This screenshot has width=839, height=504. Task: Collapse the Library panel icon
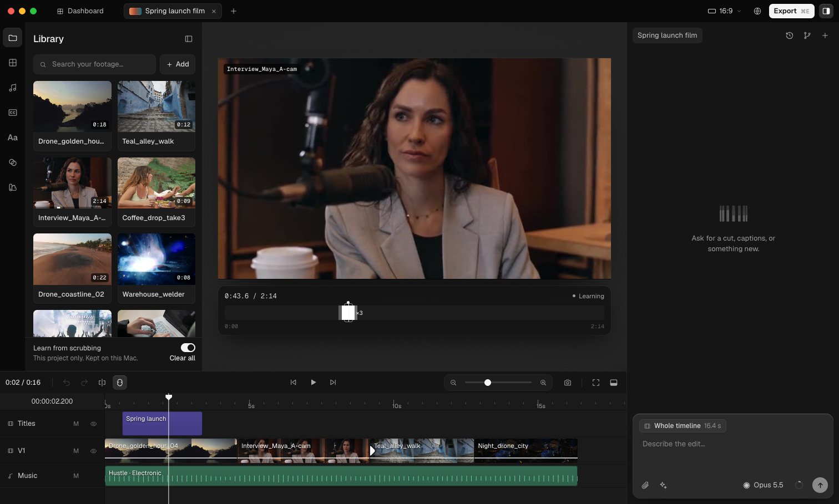(x=189, y=39)
